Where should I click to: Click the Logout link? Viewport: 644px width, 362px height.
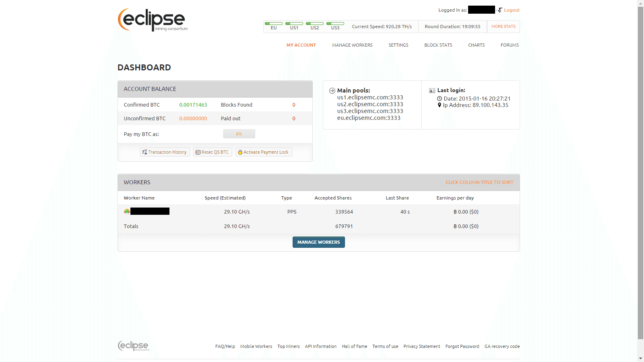point(512,10)
